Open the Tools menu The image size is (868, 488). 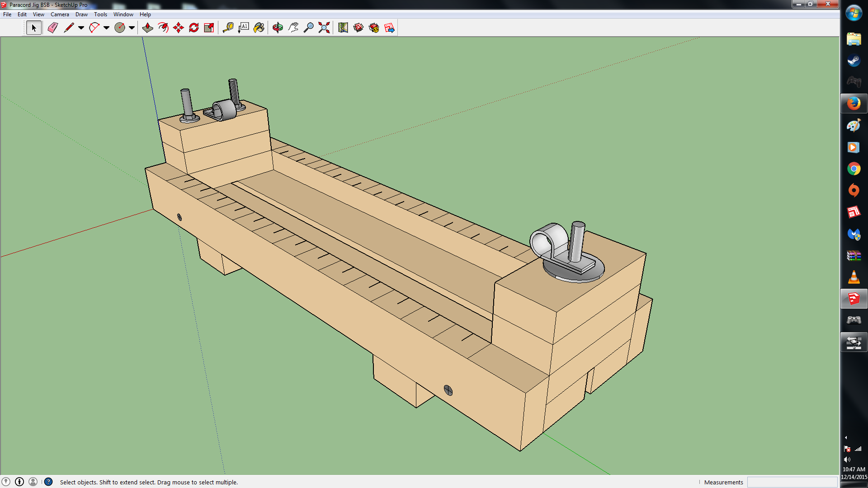[x=100, y=14]
